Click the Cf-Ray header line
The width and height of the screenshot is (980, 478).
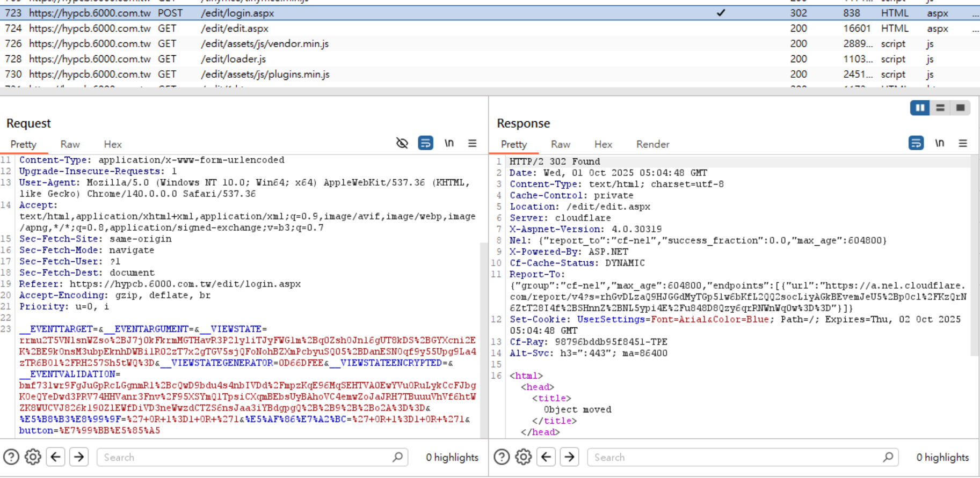(x=589, y=342)
